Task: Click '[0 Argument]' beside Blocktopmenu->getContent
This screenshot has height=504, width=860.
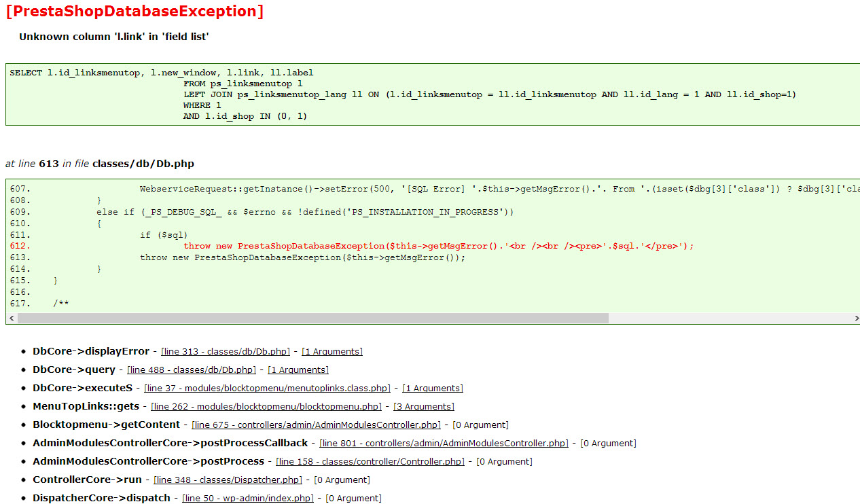Action: [480, 425]
